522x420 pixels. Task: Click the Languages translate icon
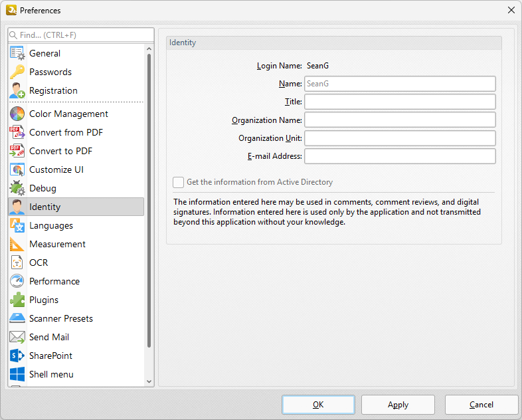coord(17,225)
